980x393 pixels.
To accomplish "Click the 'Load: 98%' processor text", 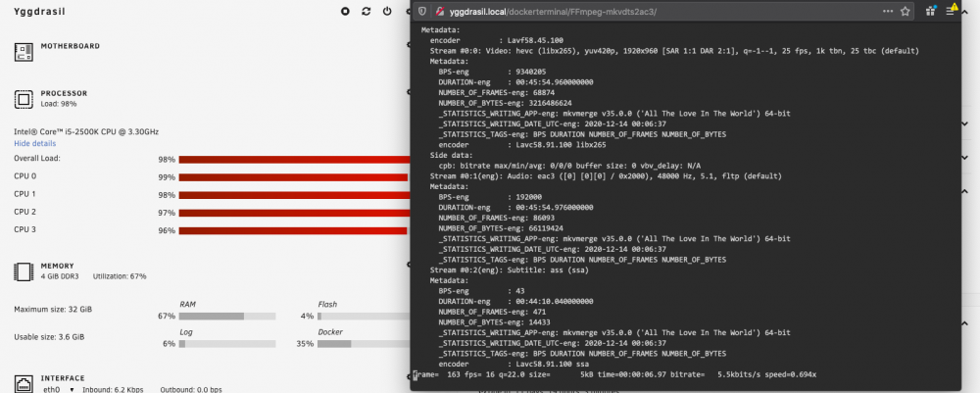I will (59, 104).
